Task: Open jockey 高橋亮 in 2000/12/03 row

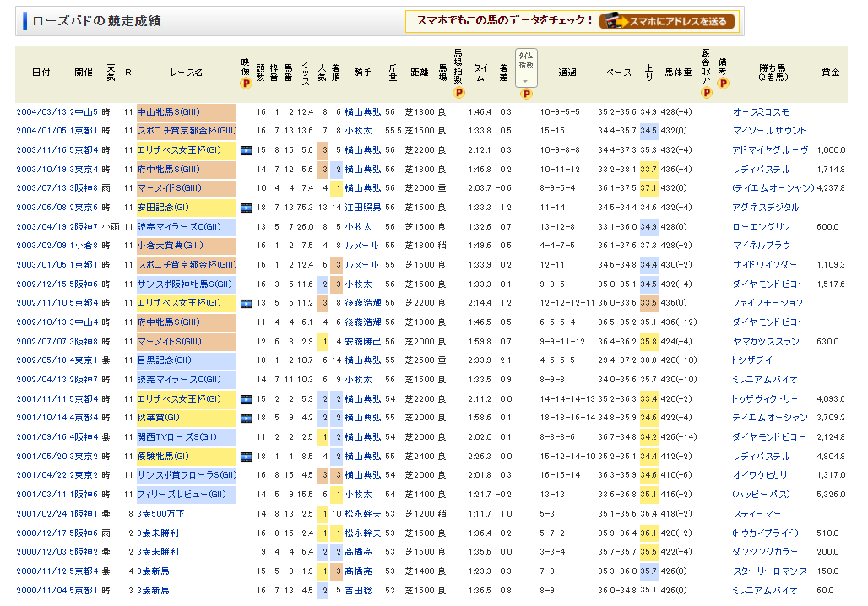Action: coord(358,552)
